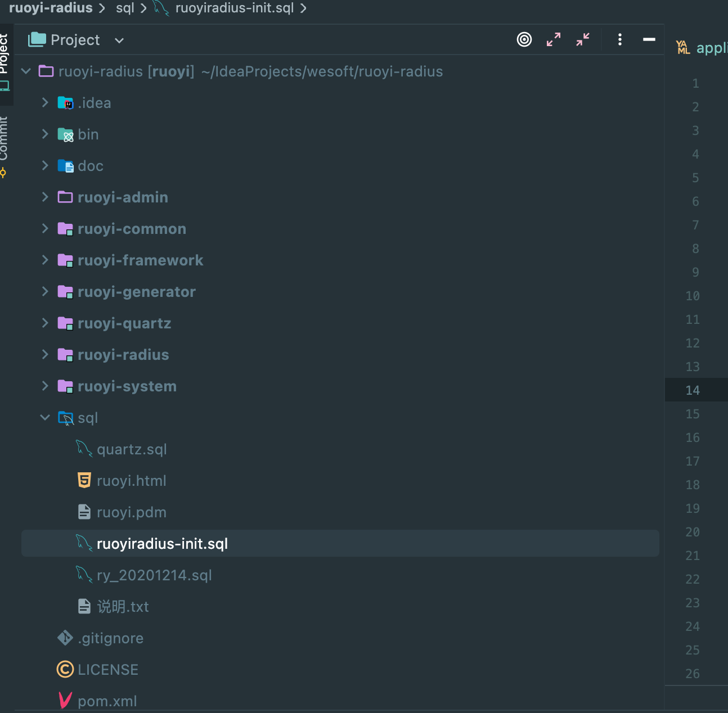This screenshot has width=728, height=713.
Task: Expand the ruoyi-common module
Action: [45, 228]
